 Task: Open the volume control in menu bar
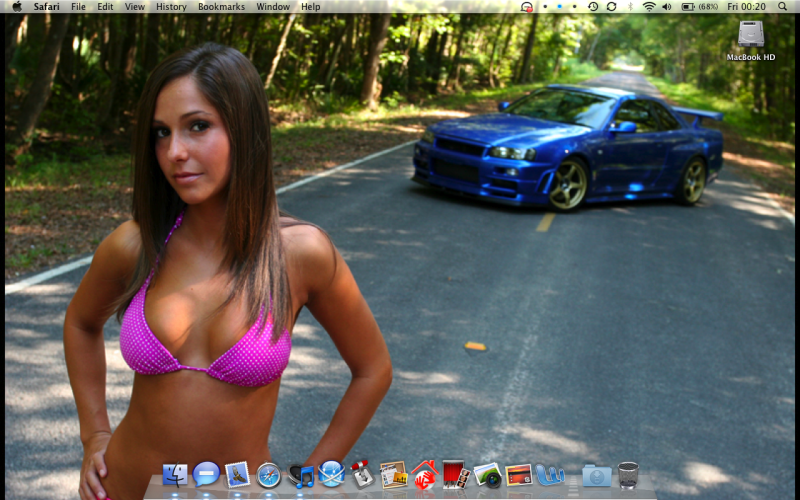(667, 7)
